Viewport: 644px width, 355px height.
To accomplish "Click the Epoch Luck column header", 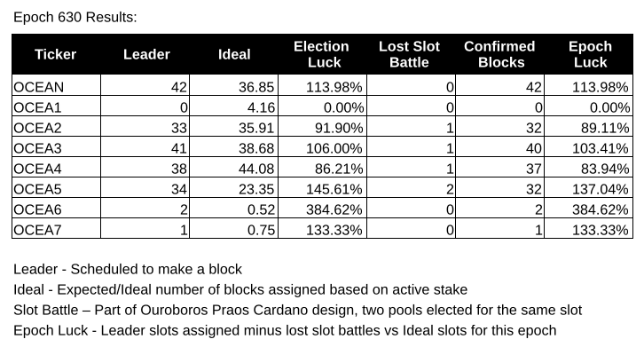I will 588,54.
